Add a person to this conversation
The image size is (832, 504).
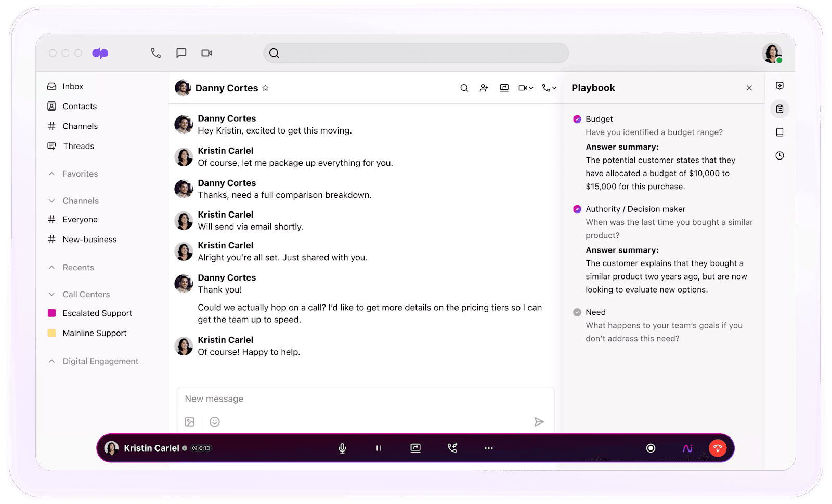(x=484, y=88)
